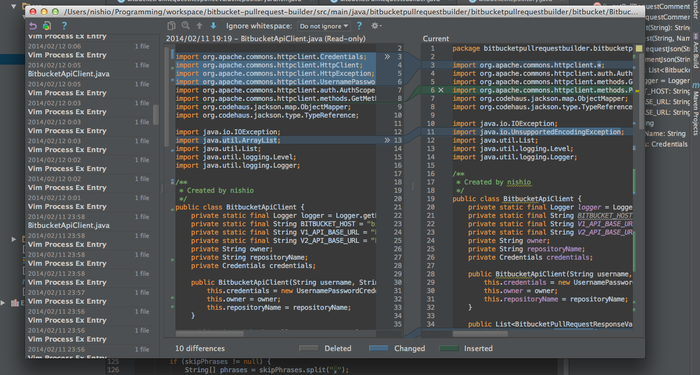Click horizontal scrollbar under the Current pane
The height and width of the screenshot is (375, 700).
pos(480,333)
